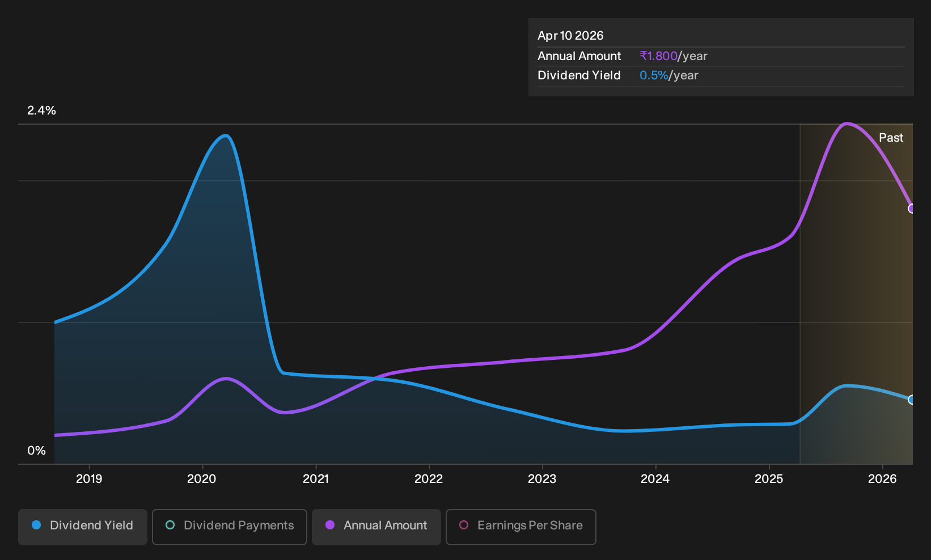Click the 2025 x-axis label
This screenshot has height=560, width=931.
[769, 479]
